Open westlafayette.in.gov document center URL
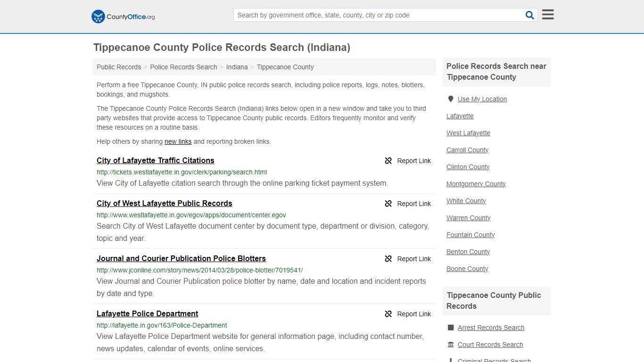The width and height of the screenshot is (644, 362). point(191,215)
